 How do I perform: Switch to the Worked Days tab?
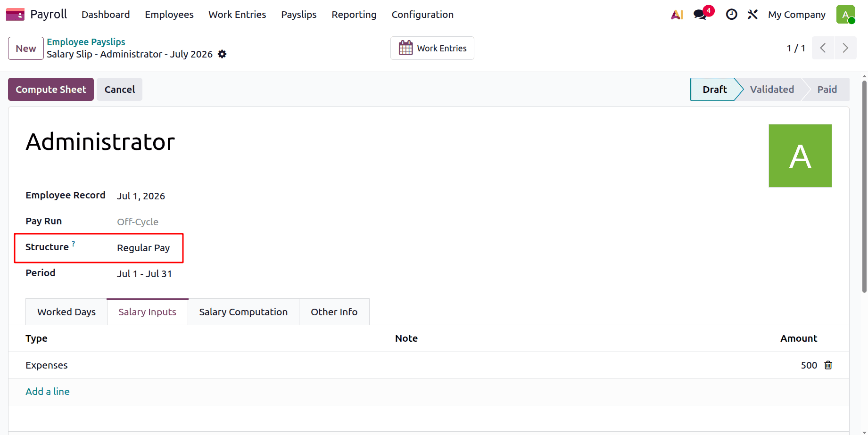(66, 312)
